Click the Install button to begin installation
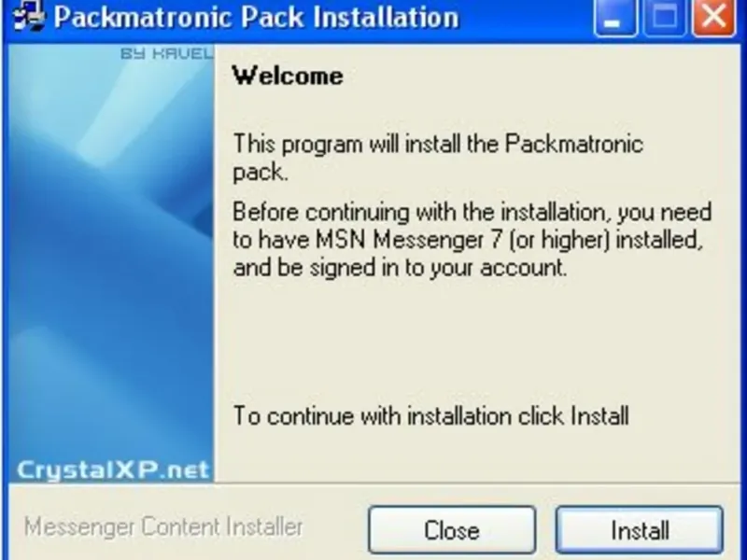 (x=640, y=530)
